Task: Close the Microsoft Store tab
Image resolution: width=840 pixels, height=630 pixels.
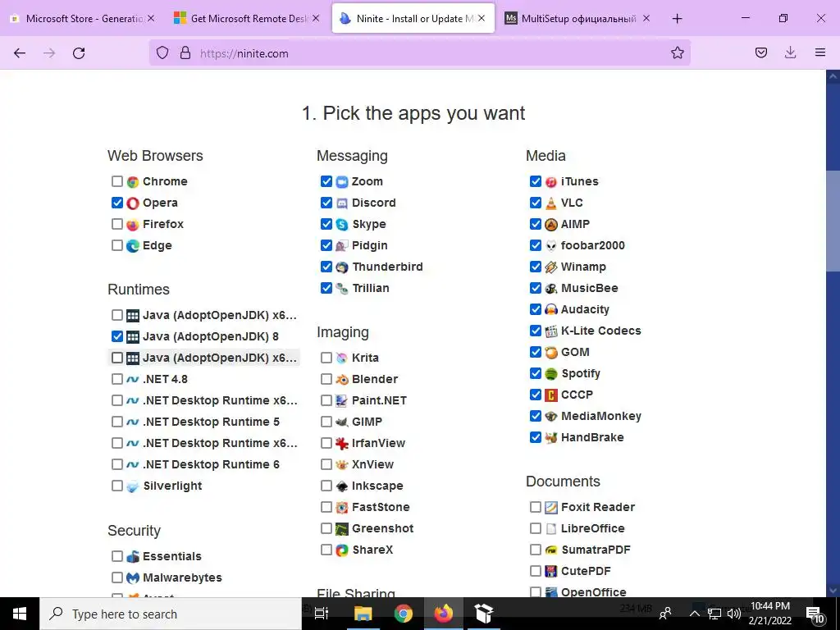Action: [x=151, y=18]
